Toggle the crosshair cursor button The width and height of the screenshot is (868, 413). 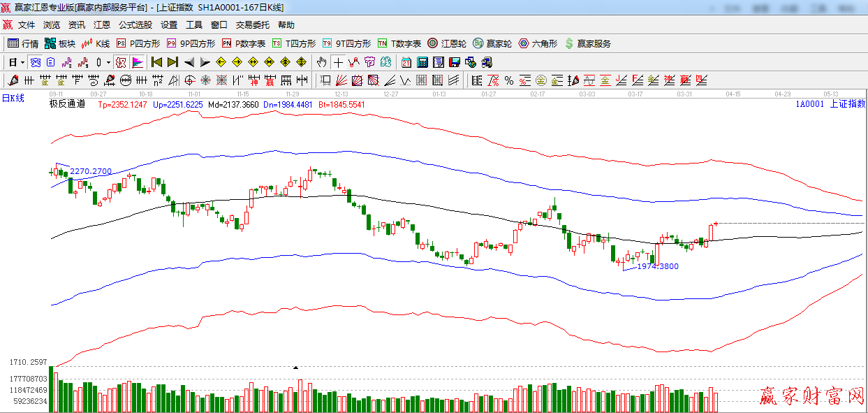click(x=338, y=62)
